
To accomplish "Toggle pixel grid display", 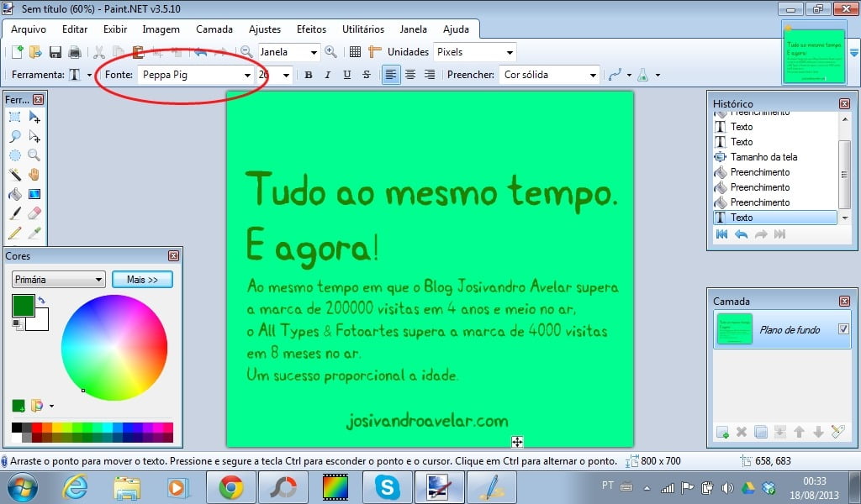I will pos(356,52).
